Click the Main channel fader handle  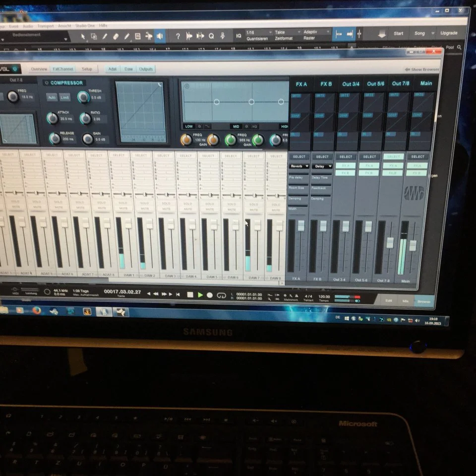(x=413, y=245)
